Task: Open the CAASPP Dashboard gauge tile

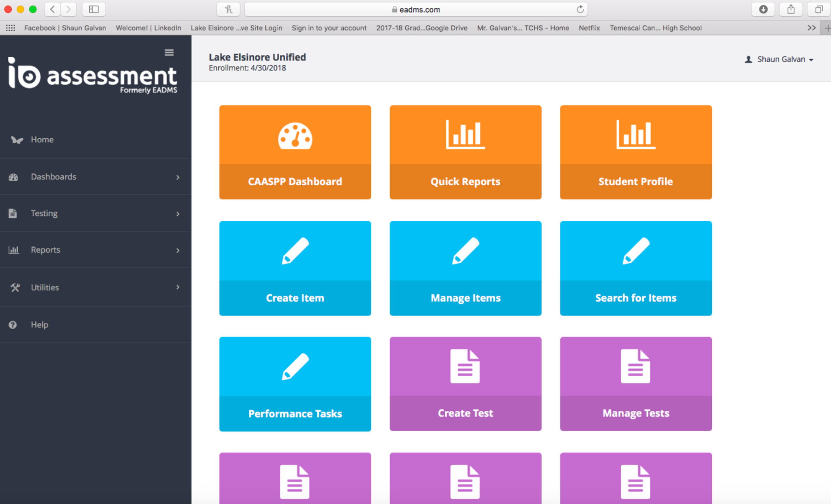Action: 295,152
